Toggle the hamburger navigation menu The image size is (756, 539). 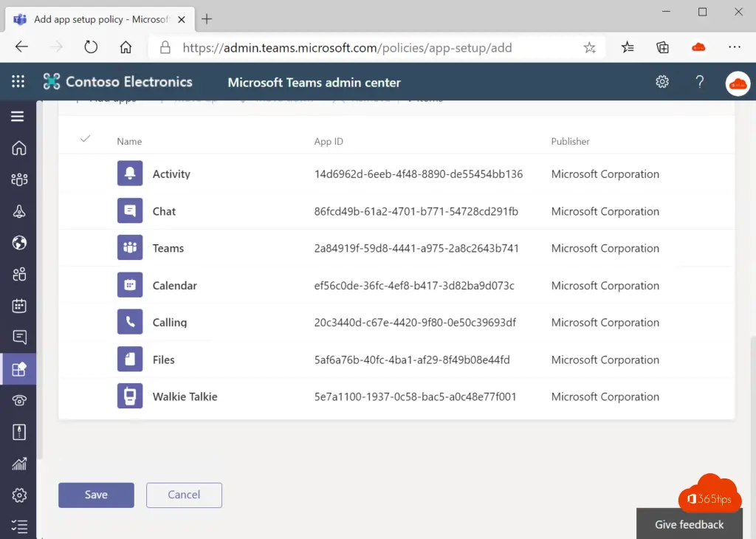18,116
